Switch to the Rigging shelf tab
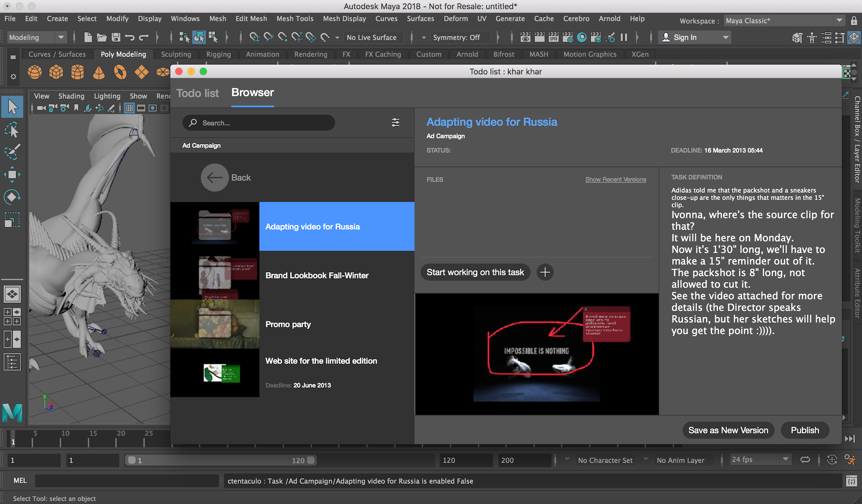The width and height of the screenshot is (862, 504). (x=219, y=54)
